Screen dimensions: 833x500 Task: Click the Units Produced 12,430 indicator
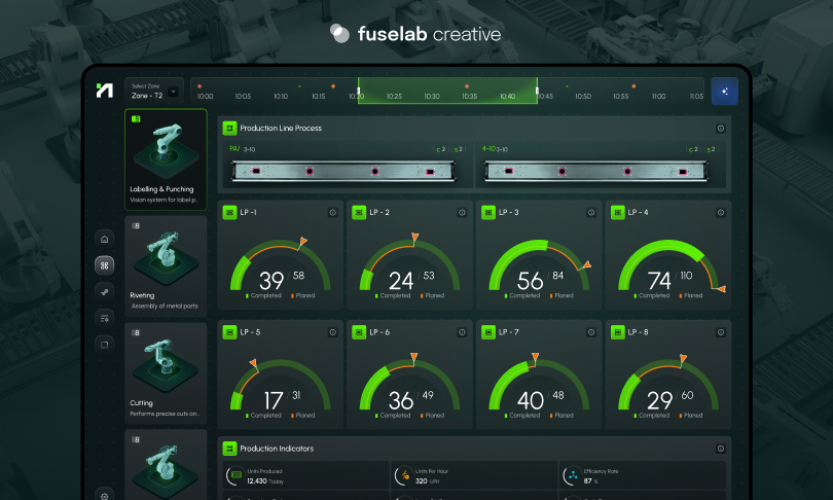tap(305, 476)
